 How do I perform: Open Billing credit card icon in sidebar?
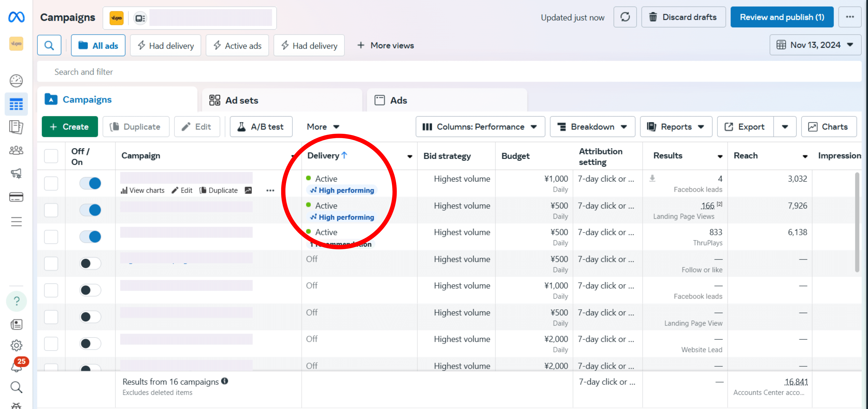click(16, 197)
